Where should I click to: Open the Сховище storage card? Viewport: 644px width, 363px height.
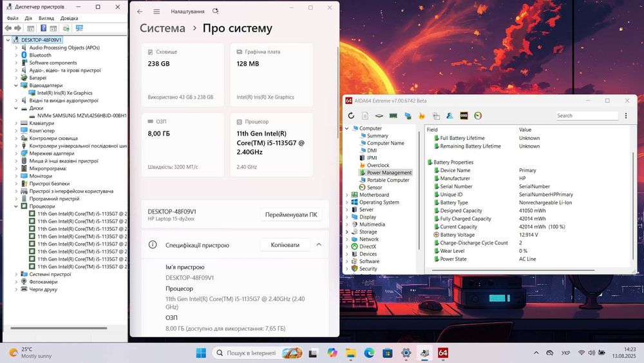click(183, 75)
